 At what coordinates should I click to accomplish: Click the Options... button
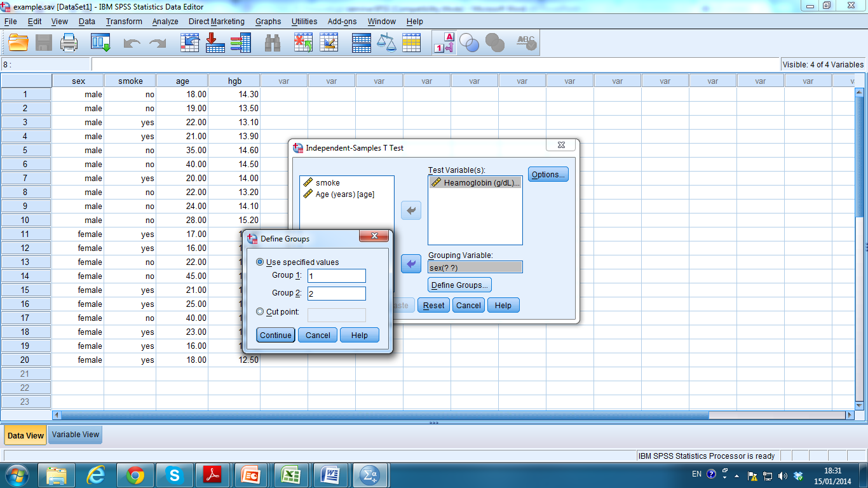[548, 174]
